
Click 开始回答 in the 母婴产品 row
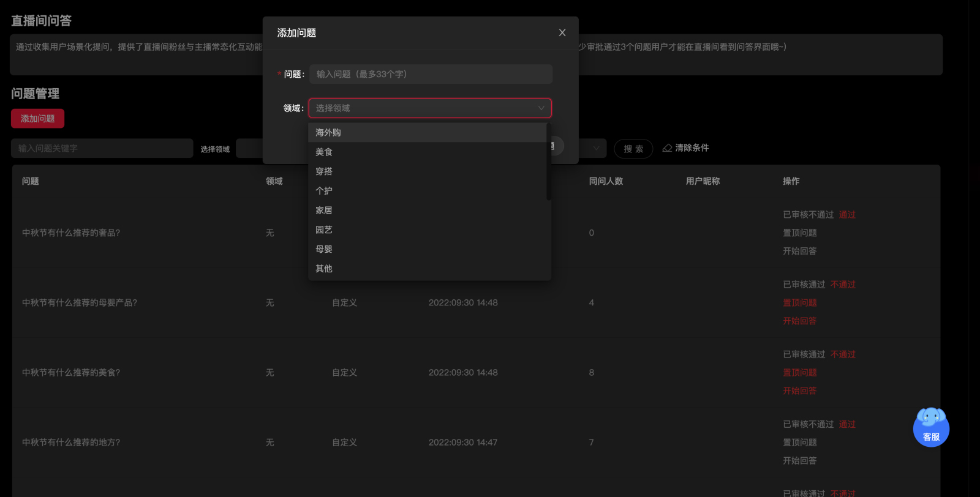coord(800,321)
